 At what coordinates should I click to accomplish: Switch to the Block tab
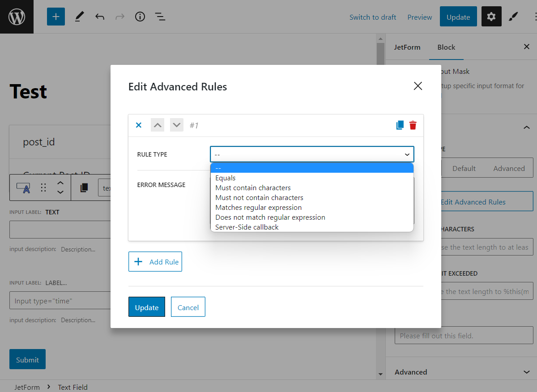[446, 47]
